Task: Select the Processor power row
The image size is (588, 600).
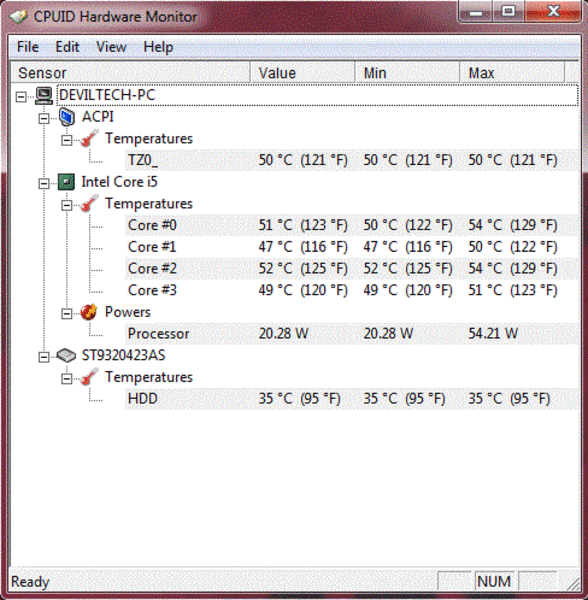Action: 352,333
